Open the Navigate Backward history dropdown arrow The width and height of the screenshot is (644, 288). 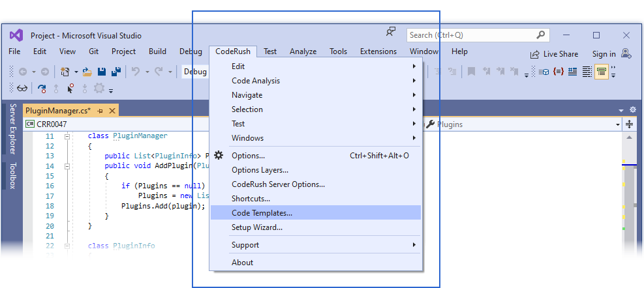click(x=34, y=72)
